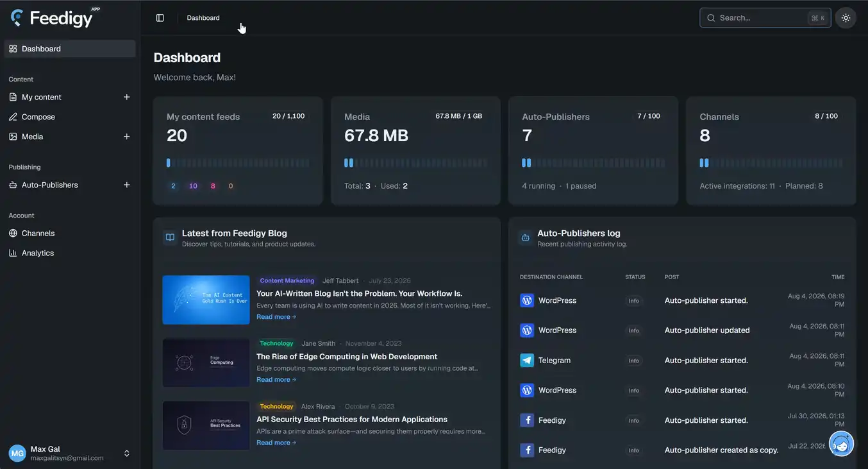
Task: Click the Info badge in the Telegram row
Action: (x=634, y=361)
